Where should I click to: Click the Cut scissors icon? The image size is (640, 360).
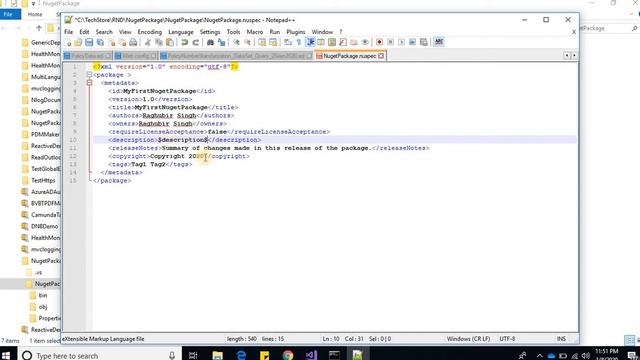[148, 42]
